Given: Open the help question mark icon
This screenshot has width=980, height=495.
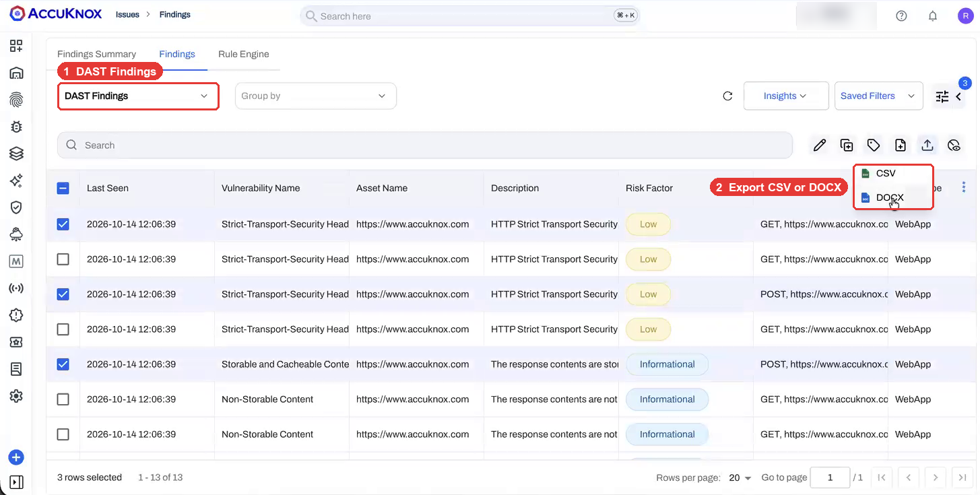Looking at the screenshot, I should pyautogui.click(x=901, y=16).
